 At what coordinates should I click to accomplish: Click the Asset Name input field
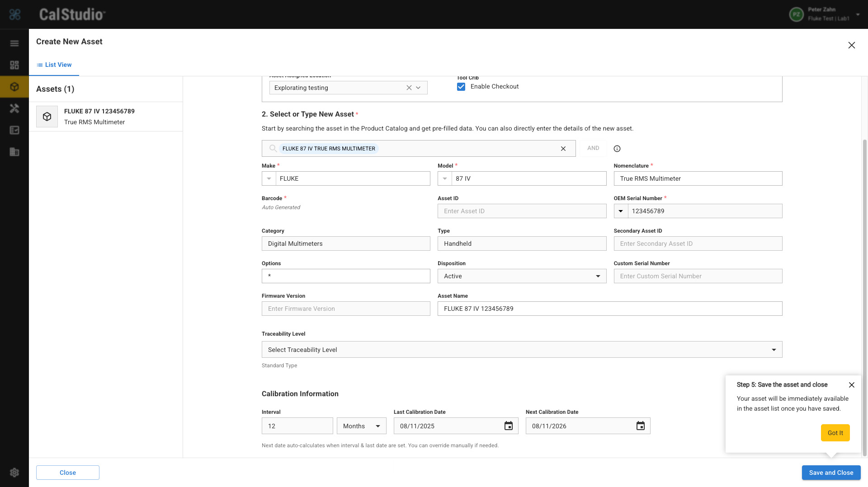[x=610, y=309]
